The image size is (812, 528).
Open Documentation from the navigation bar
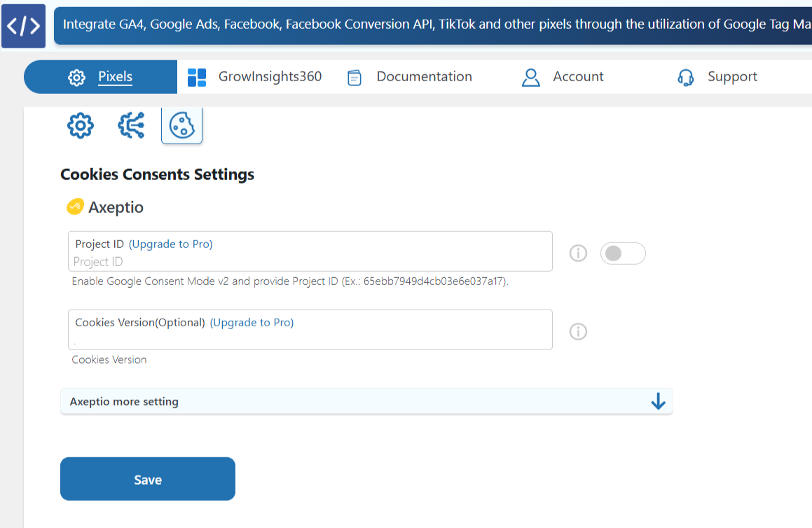tap(424, 77)
